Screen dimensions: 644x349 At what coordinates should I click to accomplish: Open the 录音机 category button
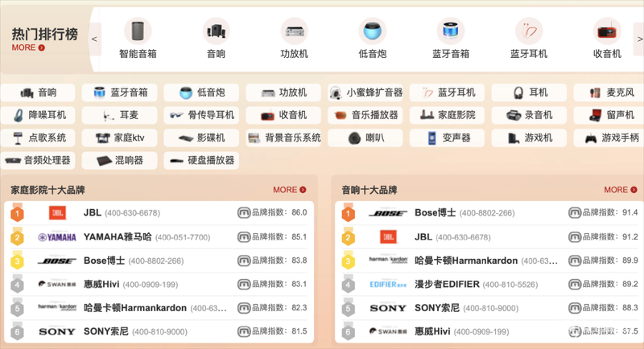pyautogui.click(x=529, y=115)
